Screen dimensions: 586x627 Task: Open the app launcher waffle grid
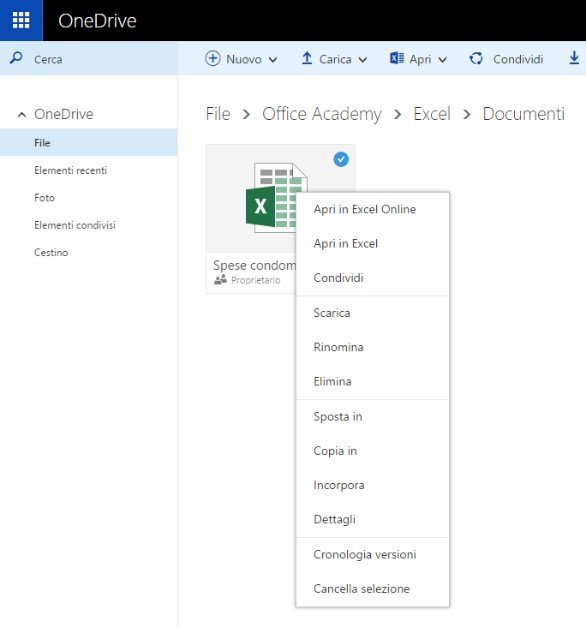pyautogui.click(x=21, y=20)
